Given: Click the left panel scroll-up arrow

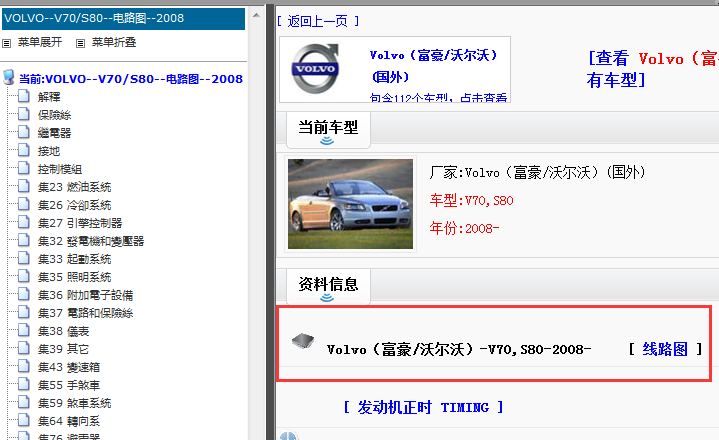Looking at the screenshot, I should [x=256, y=15].
